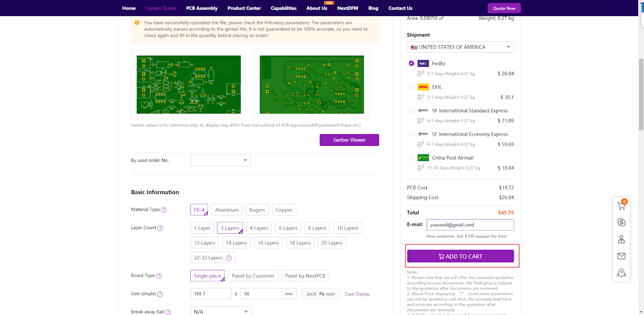Select DHL shipping option
The image size is (644, 315).
coord(411,87)
